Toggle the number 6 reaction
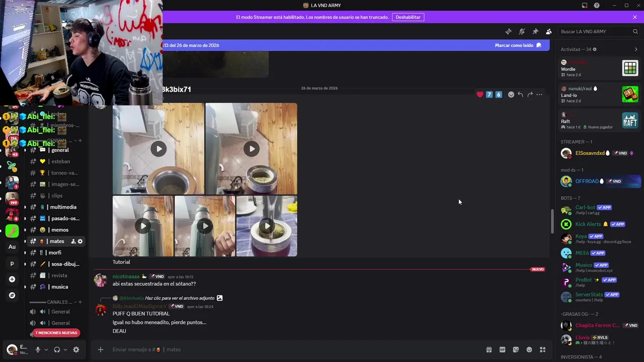Viewport: 644px width, 362px height. click(x=499, y=95)
